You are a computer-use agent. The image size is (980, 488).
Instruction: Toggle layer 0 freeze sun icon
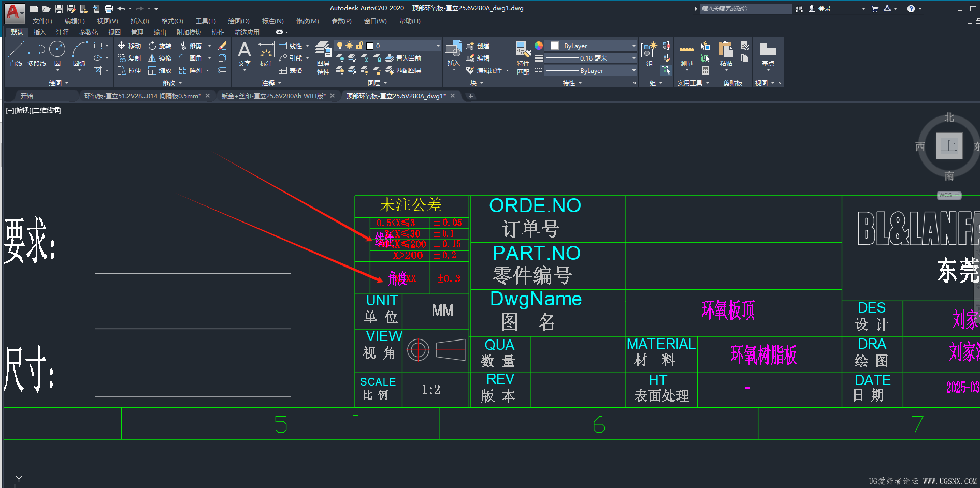(x=349, y=46)
